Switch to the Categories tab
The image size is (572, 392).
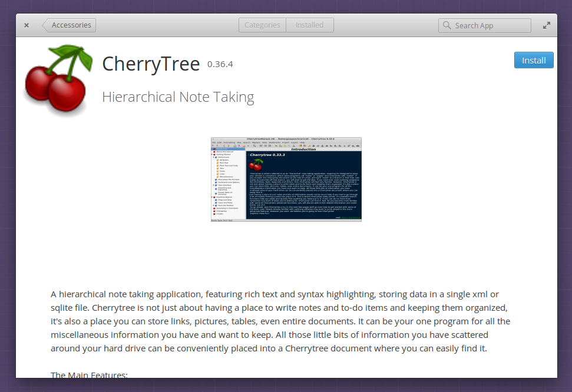[x=262, y=25]
